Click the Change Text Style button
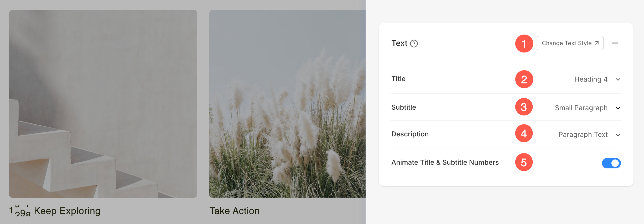Image resolution: width=644 pixels, height=224 pixels. tap(570, 43)
